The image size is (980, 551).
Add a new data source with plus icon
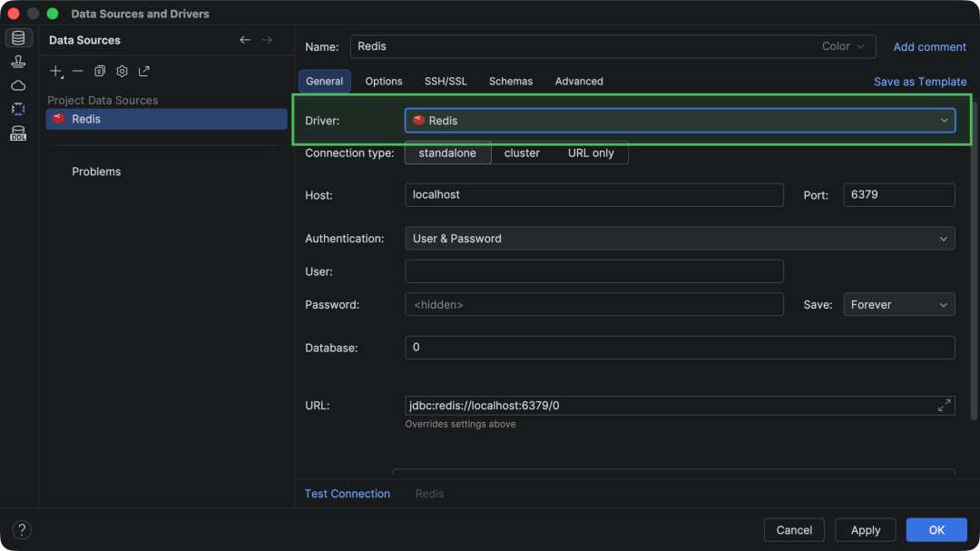point(56,72)
